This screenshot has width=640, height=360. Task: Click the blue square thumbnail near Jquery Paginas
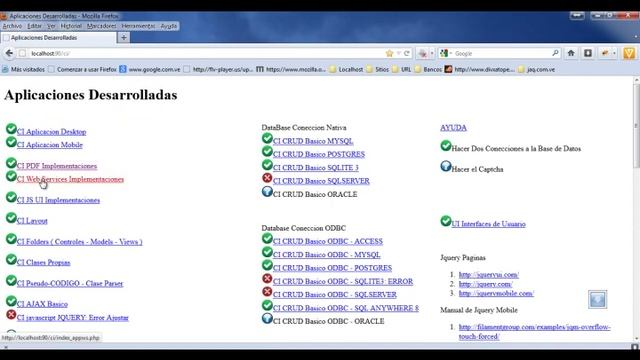click(x=598, y=300)
